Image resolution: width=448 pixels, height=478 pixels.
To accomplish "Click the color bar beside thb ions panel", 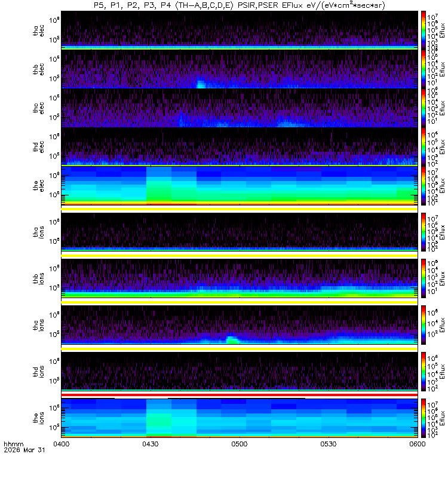I will point(424,278).
